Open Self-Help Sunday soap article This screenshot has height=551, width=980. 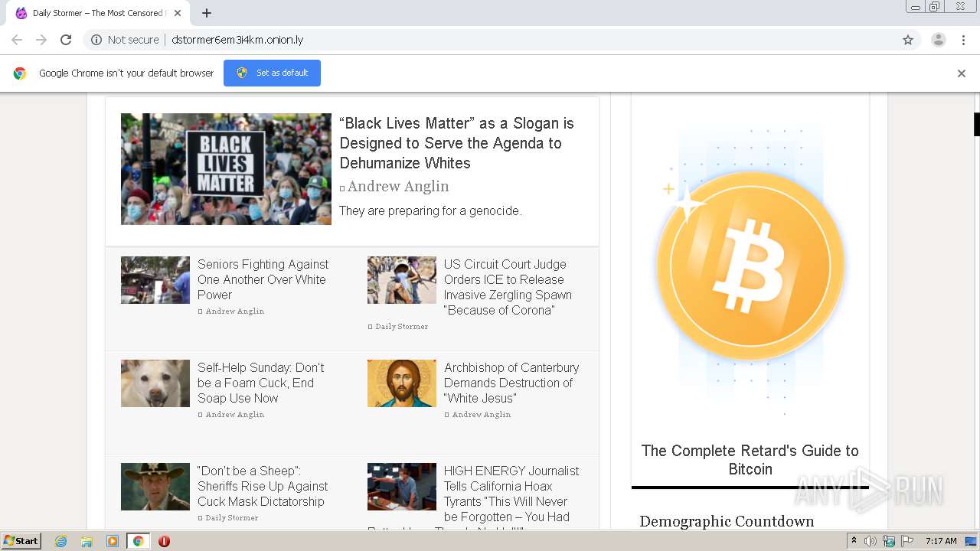point(261,383)
